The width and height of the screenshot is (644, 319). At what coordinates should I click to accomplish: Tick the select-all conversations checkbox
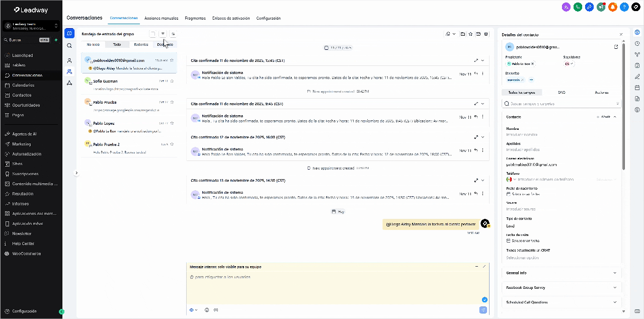click(152, 34)
